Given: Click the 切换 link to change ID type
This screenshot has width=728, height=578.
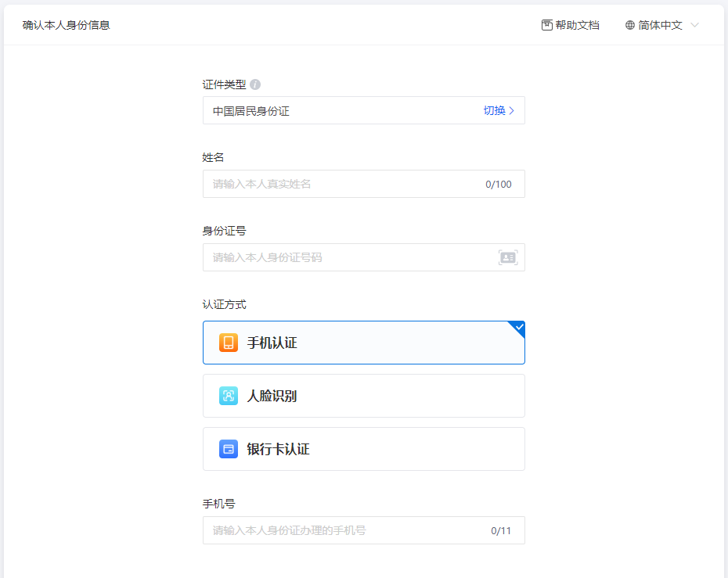Looking at the screenshot, I should point(498,111).
